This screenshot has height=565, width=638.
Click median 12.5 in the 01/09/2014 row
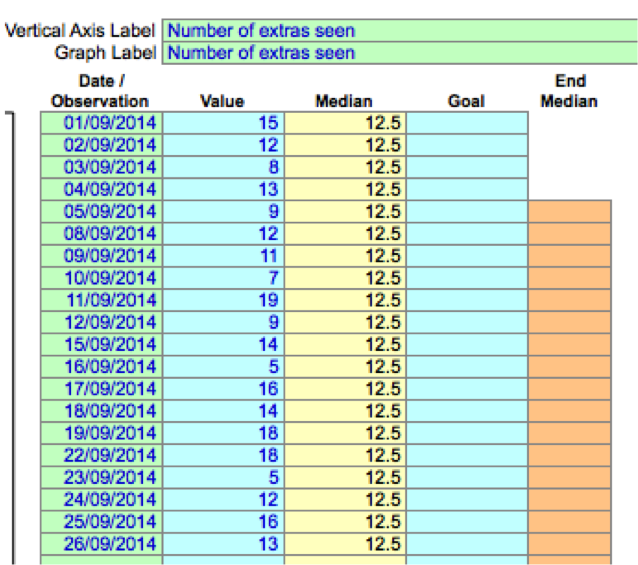pos(345,123)
